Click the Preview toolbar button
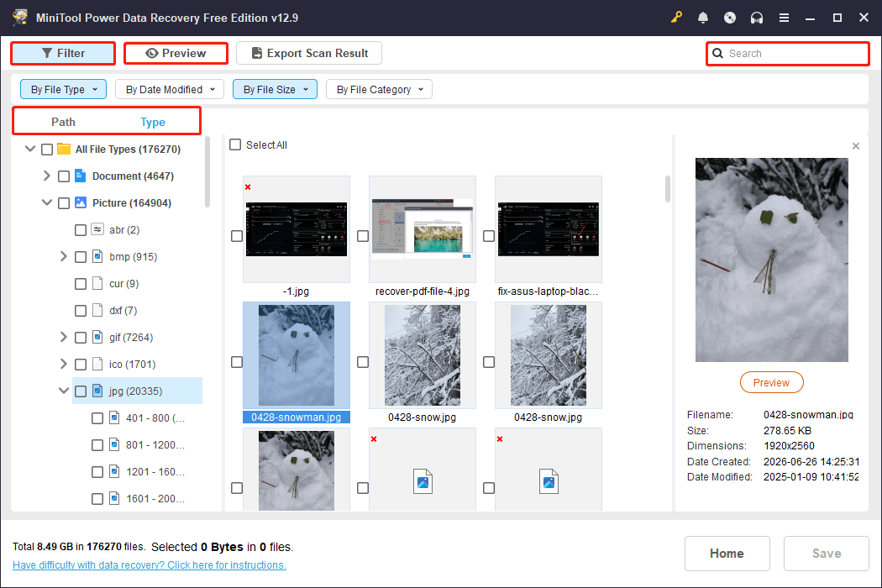The image size is (882, 588). pos(176,53)
